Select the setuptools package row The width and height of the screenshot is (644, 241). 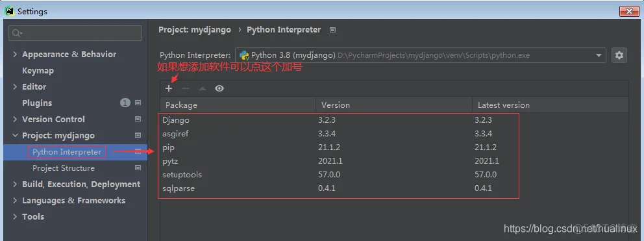(394, 175)
